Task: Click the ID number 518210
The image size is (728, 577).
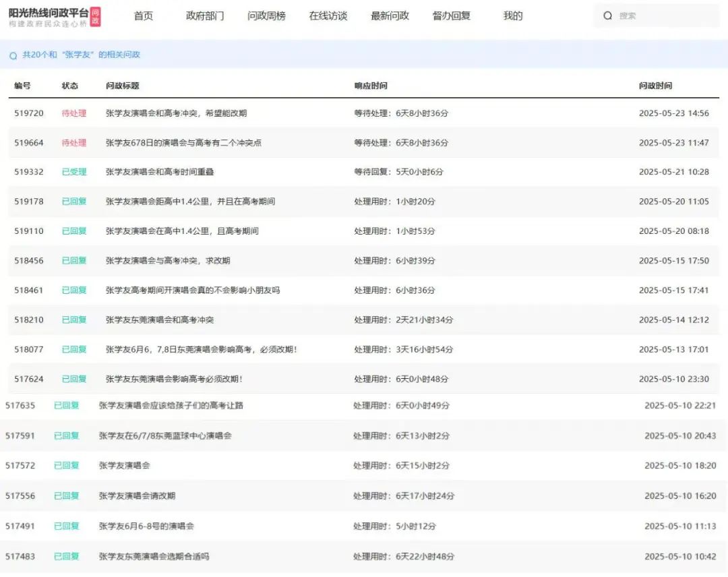Action: click(29, 320)
